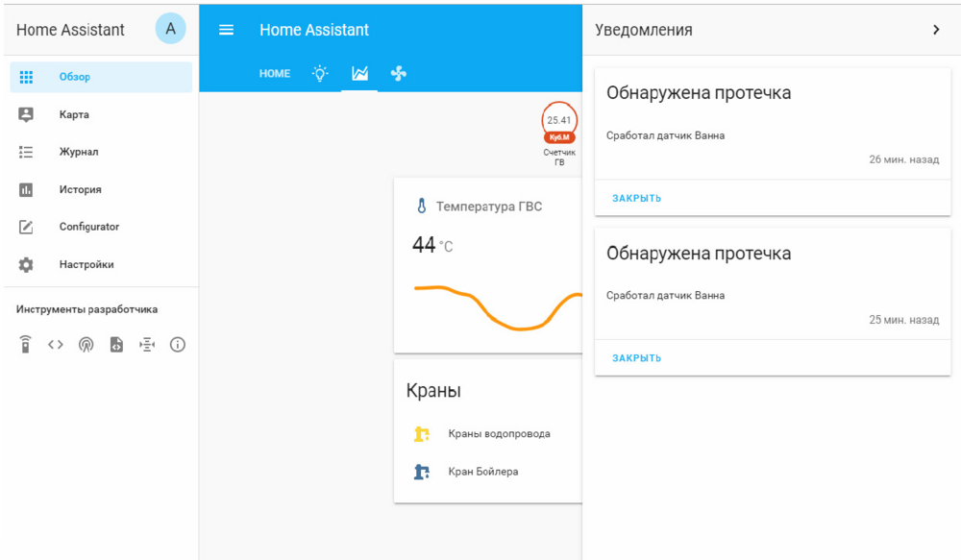This screenshot has width=961, height=560.
Task: Click the Обзор grid icon
Action: (26, 77)
